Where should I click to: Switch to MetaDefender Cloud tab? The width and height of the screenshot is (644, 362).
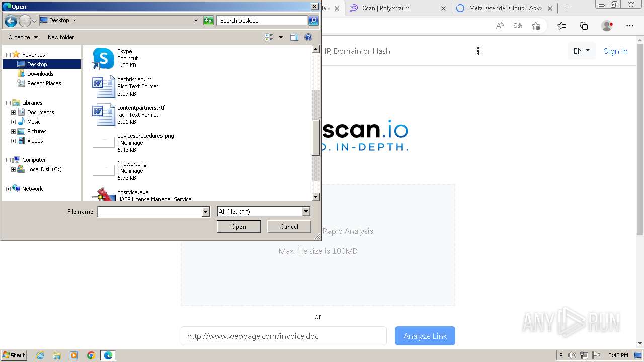tap(505, 8)
